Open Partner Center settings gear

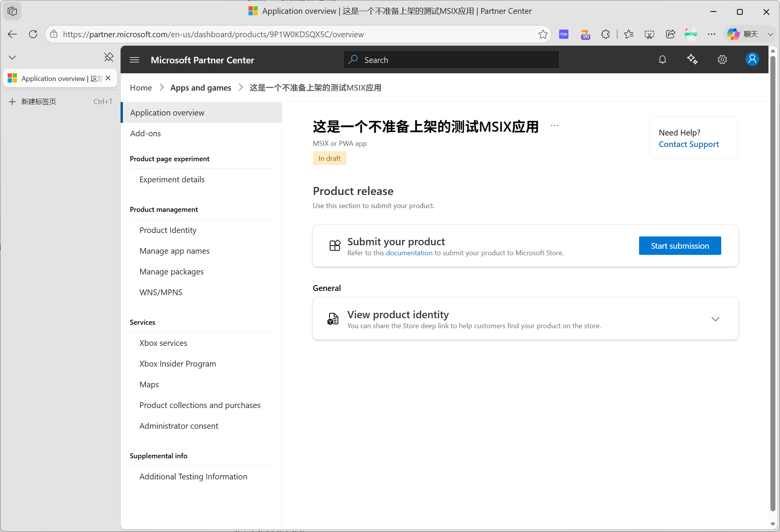(722, 59)
